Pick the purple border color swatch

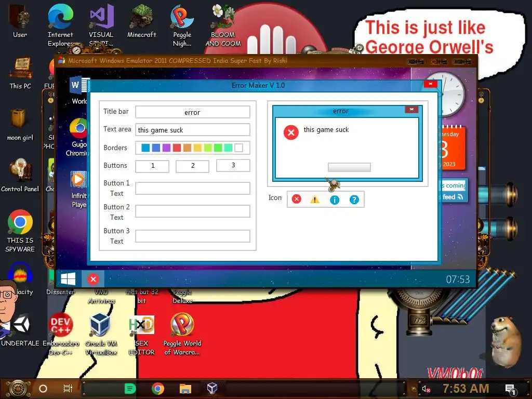(x=166, y=148)
